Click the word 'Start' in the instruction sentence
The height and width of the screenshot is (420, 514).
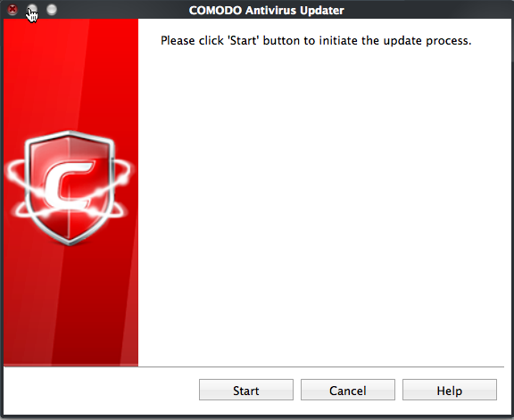tap(244, 41)
